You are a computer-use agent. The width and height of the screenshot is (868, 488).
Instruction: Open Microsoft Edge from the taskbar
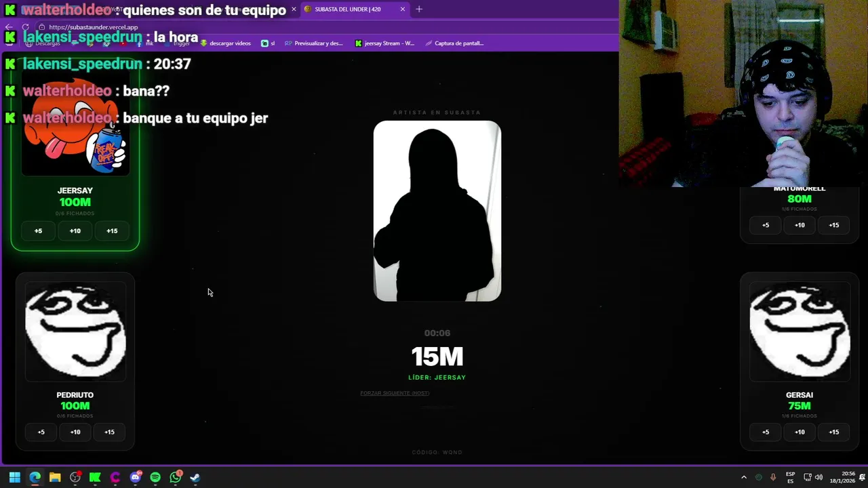(35, 477)
